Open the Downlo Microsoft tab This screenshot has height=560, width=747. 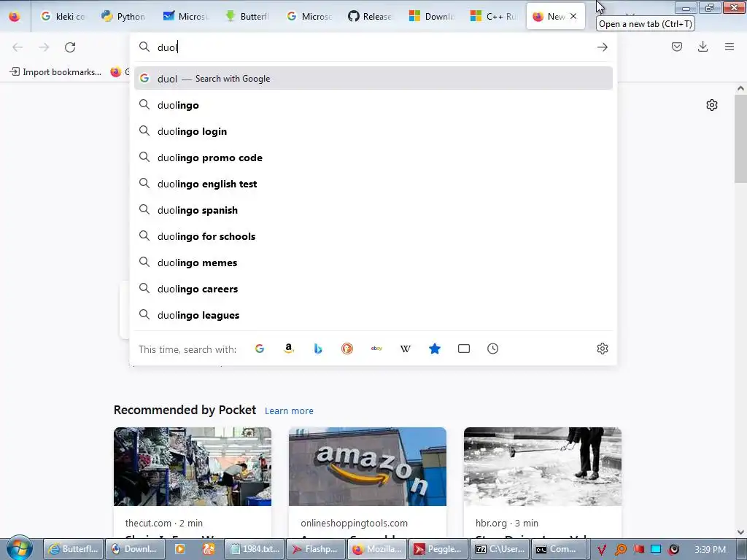(432, 16)
